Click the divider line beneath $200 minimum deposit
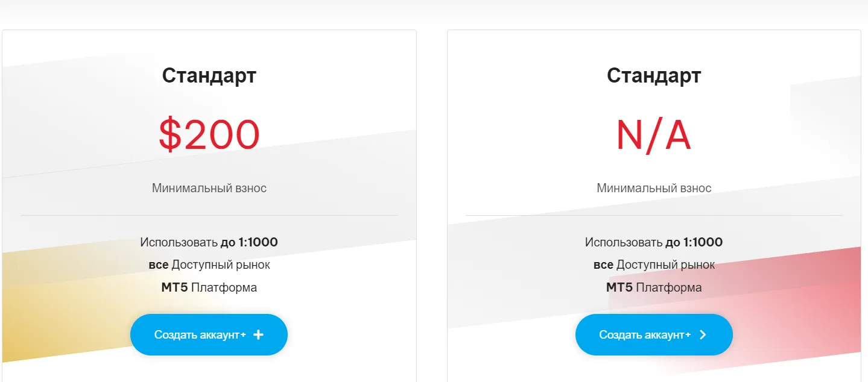 209,215
